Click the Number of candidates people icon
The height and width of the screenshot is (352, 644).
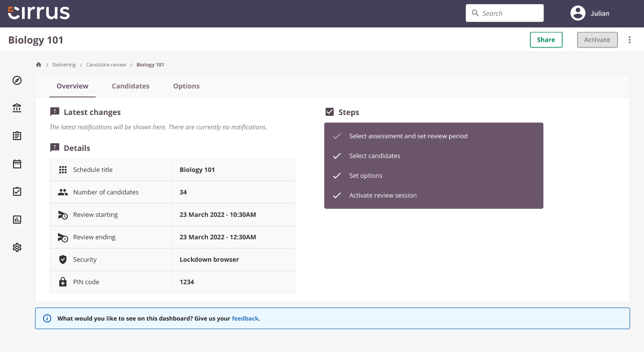click(63, 192)
